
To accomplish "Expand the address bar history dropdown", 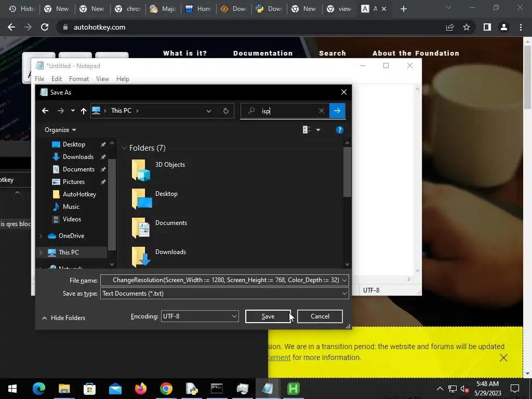I will (209, 111).
